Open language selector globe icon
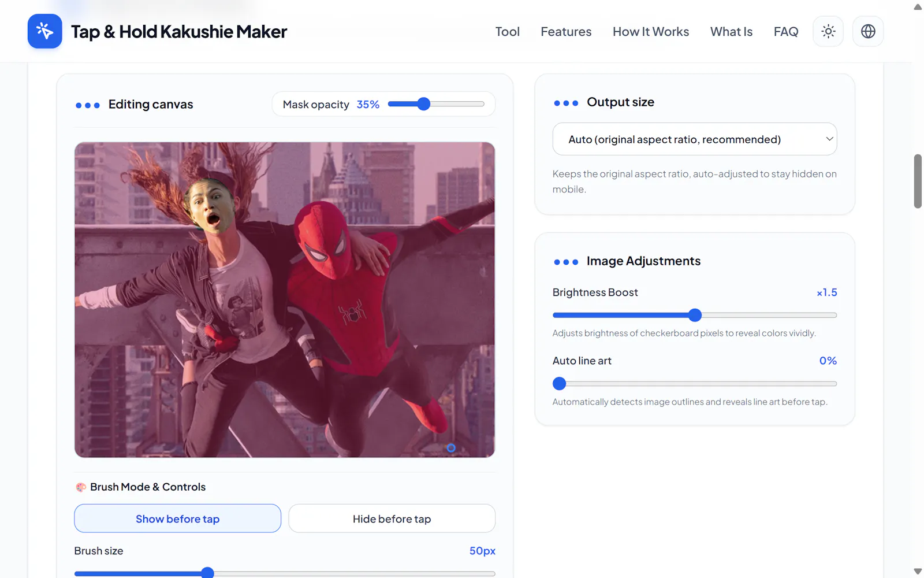The height and width of the screenshot is (578, 924). point(868,31)
